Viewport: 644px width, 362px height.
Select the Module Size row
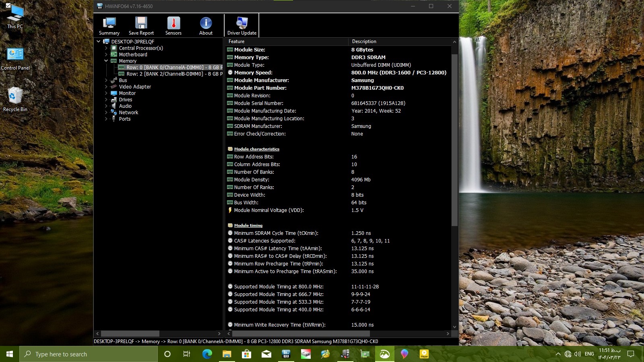[x=338, y=50]
